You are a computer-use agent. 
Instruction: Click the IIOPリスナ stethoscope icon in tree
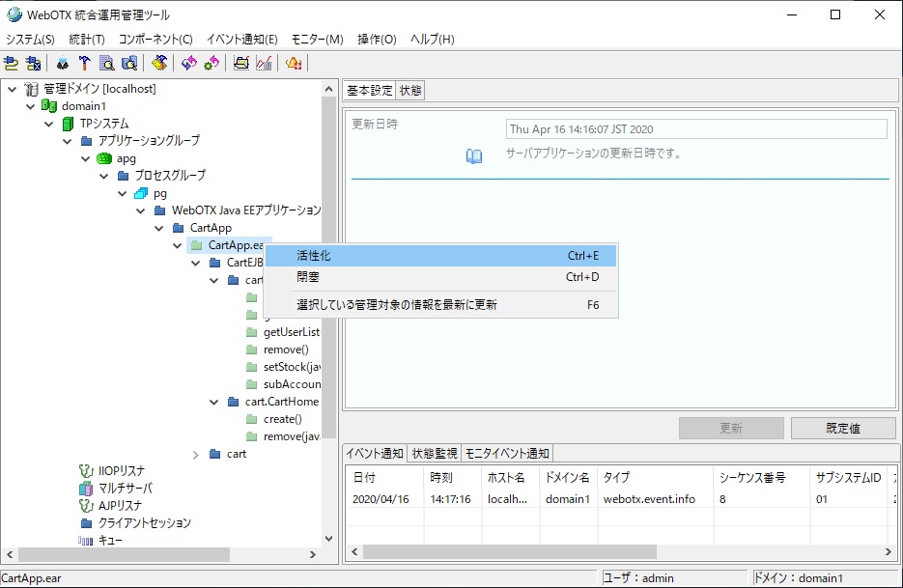coord(85,471)
